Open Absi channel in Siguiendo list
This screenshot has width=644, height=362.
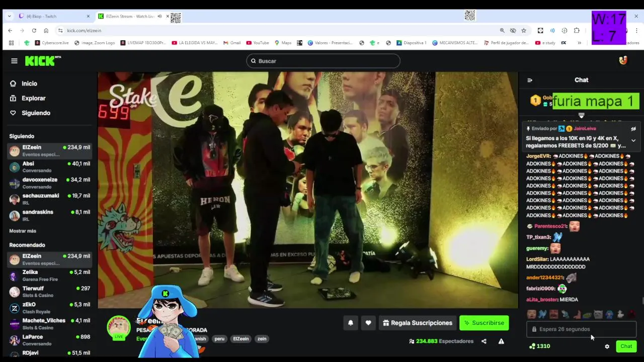tap(49, 167)
